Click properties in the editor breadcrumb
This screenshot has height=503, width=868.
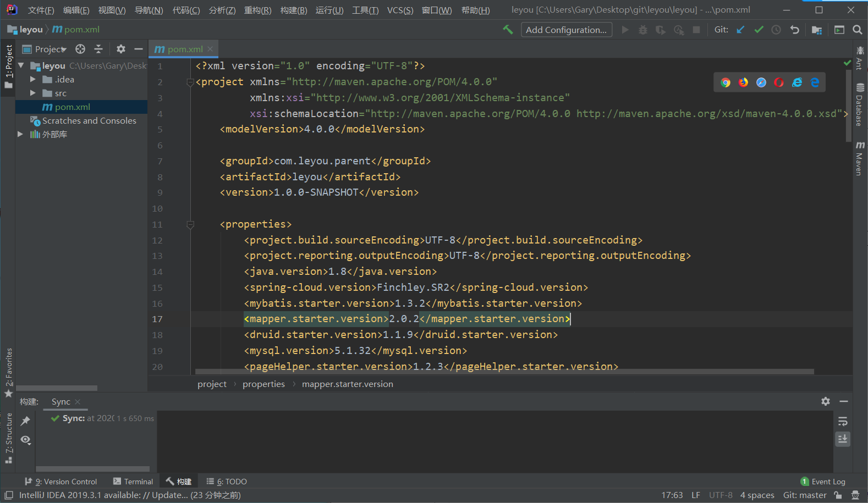point(263,384)
